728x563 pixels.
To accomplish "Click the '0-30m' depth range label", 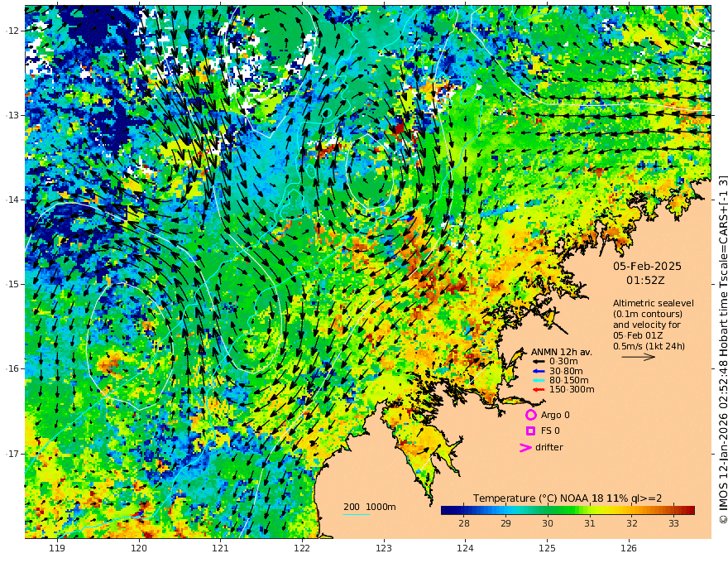I will point(563,362).
